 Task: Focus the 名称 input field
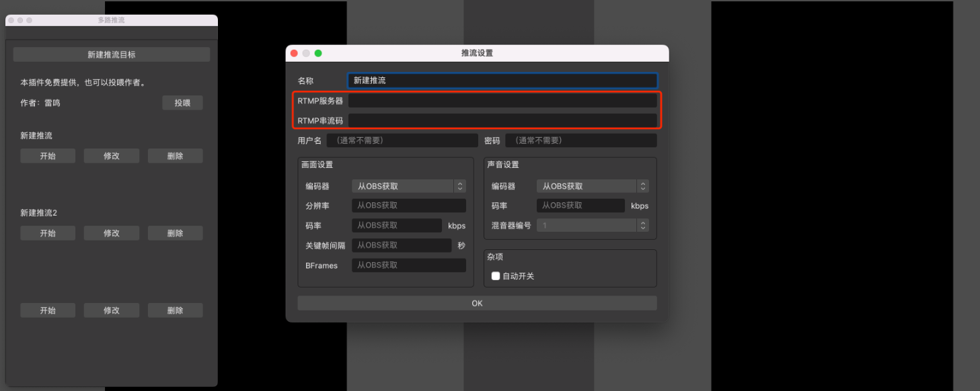[x=502, y=81]
